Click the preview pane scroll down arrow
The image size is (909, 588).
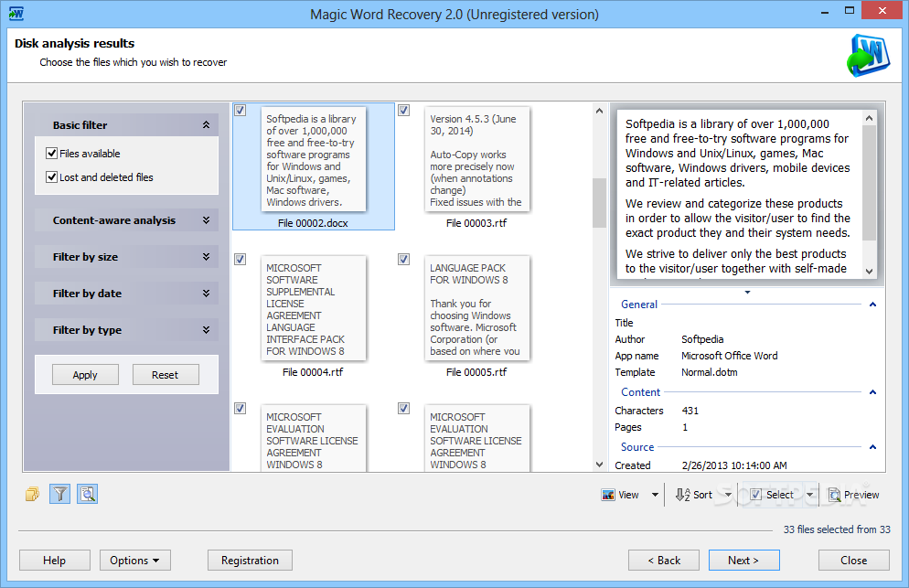tap(869, 271)
